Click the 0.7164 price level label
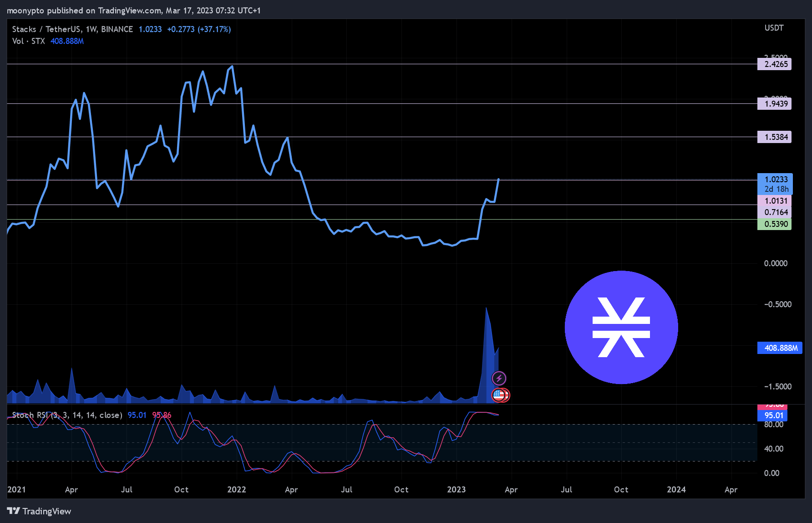The image size is (812, 523). point(775,212)
